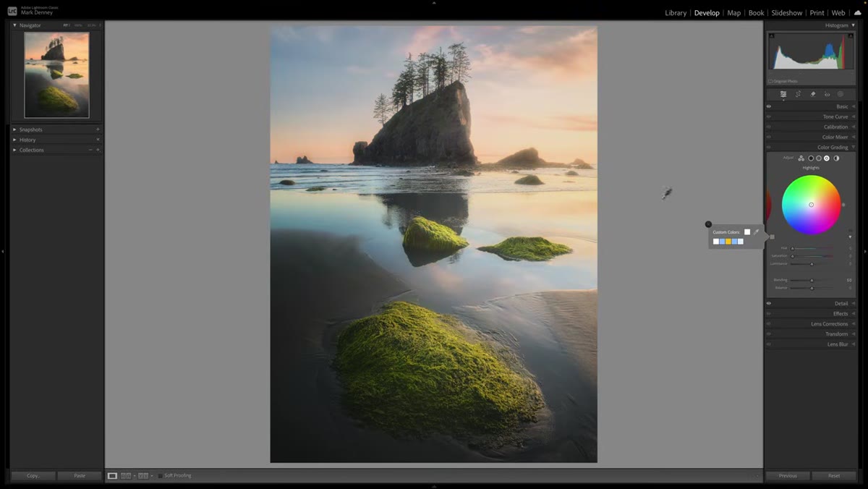Close the Custom Colors popup

coord(708,224)
